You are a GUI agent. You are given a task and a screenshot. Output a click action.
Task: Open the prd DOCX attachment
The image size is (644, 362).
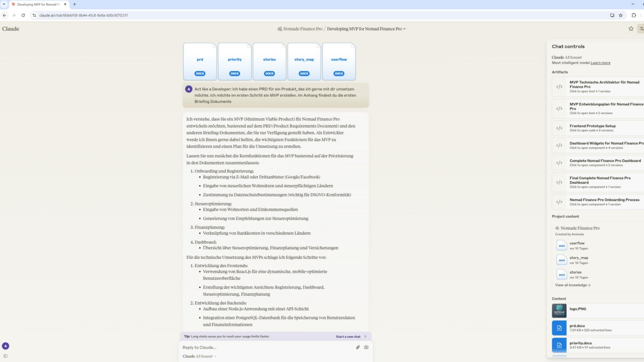(x=200, y=62)
